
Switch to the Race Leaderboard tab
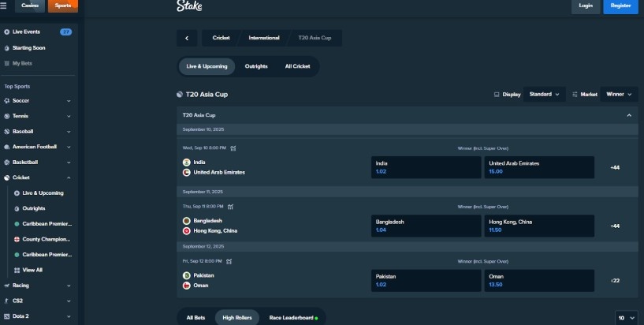point(294,318)
